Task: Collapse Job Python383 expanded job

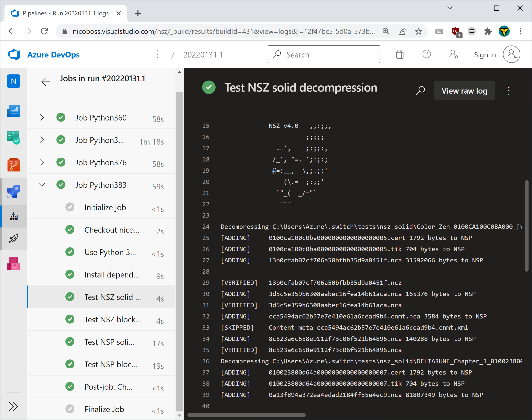Action: (x=42, y=185)
